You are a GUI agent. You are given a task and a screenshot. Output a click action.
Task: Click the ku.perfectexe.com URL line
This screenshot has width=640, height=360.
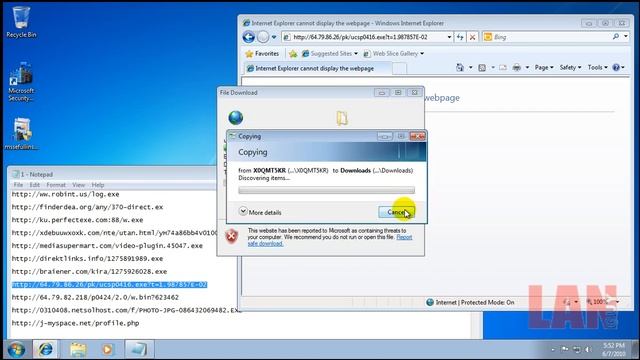(x=78, y=220)
